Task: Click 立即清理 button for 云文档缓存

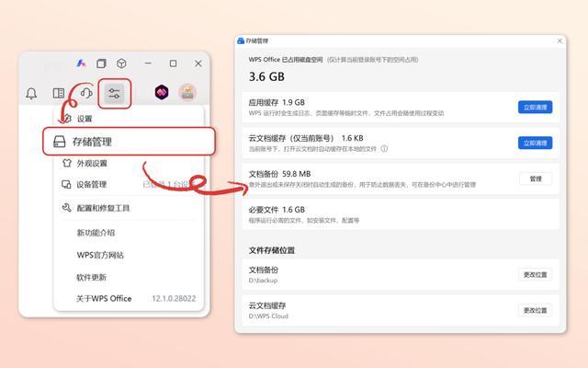Action: coord(535,144)
